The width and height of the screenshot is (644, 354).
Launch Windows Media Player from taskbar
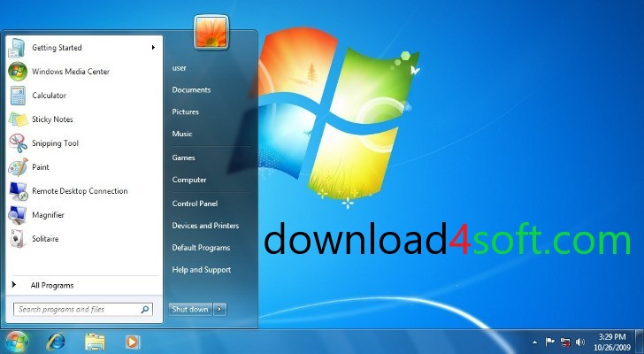[x=133, y=342]
